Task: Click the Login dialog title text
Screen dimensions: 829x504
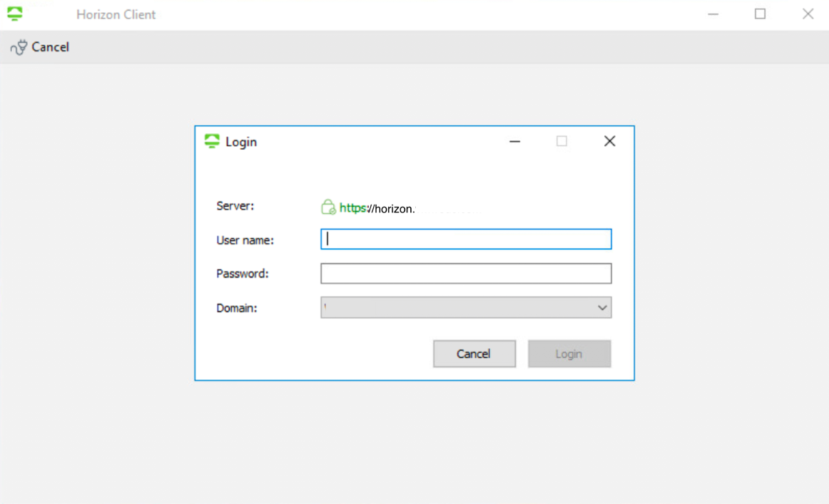Action: [x=242, y=142]
